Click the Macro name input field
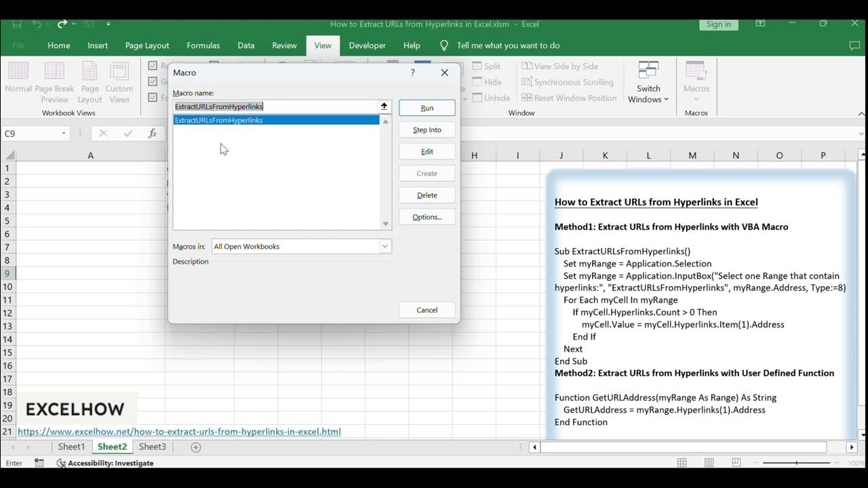This screenshot has height=488, width=868. 275,106
